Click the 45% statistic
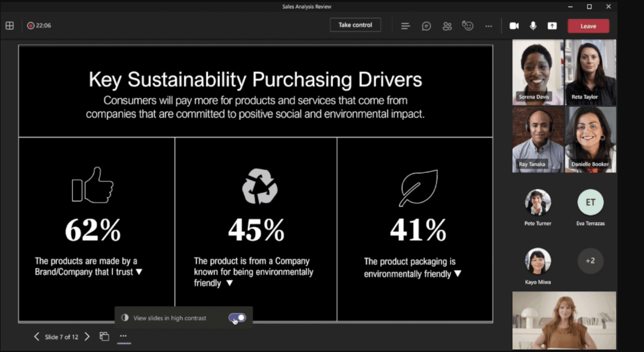644x352 pixels. [256, 230]
